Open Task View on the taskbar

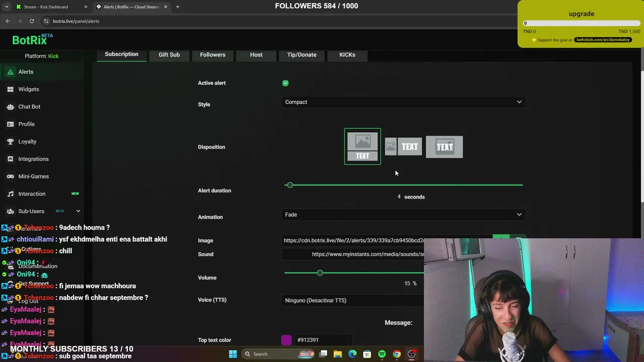click(x=323, y=354)
